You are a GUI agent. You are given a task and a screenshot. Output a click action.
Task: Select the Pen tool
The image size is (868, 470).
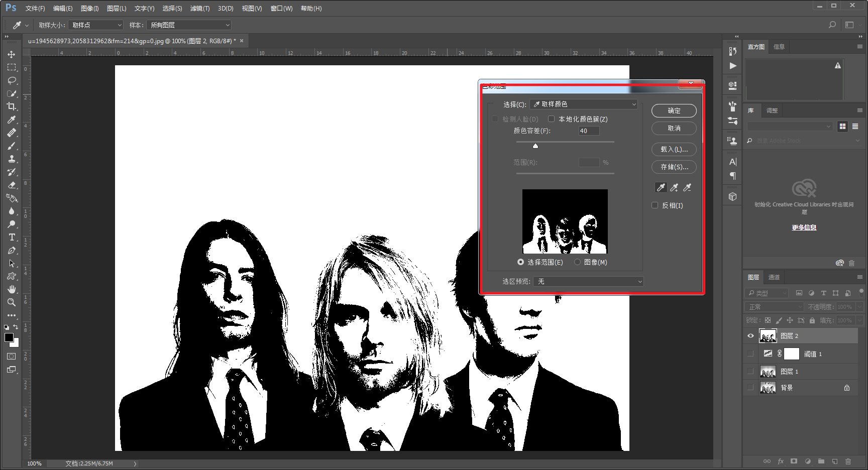pyautogui.click(x=12, y=250)
